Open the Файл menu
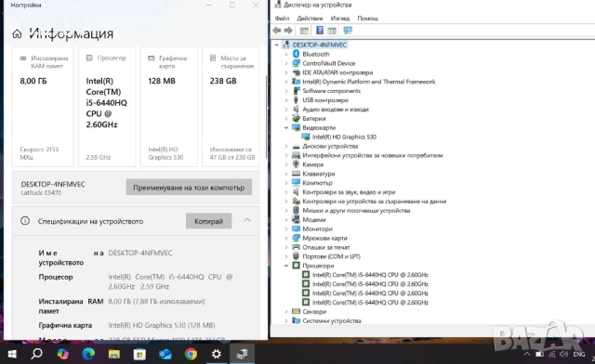Screen dimensions: 595x364 click(282, 19)
